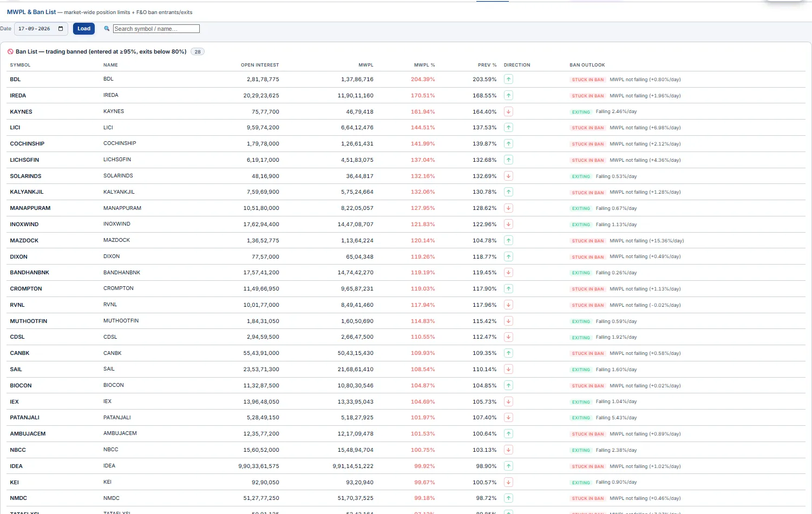Click KALYANKJIL up direction arrow icon
Viewport: 812px width, 514px height.
pos(508,192)
